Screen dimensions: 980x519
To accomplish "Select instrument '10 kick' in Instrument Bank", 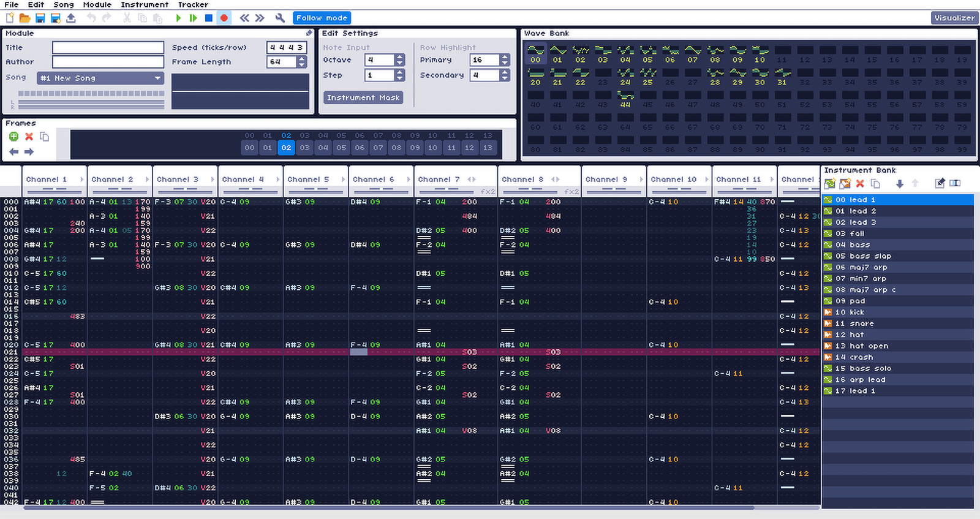I will tap(898, 312).
